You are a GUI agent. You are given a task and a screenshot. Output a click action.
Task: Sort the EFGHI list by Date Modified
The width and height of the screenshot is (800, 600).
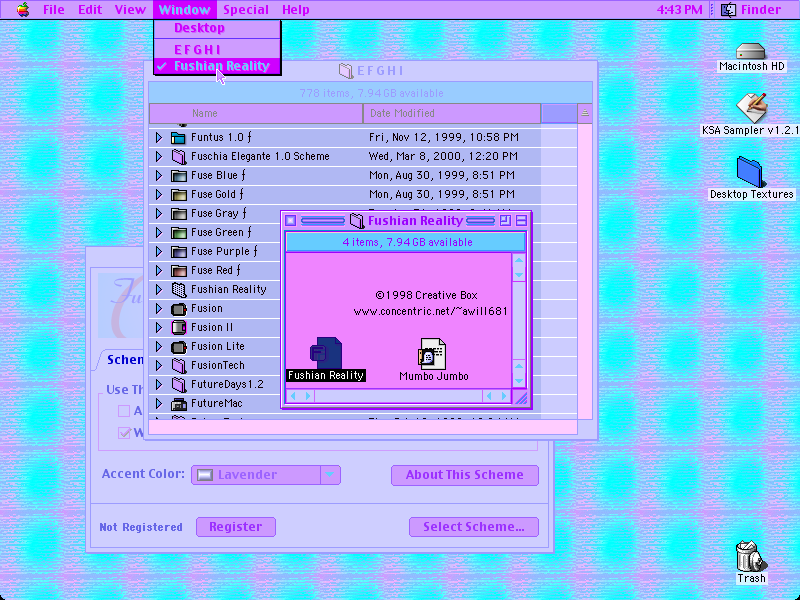[x=452, y=113]
